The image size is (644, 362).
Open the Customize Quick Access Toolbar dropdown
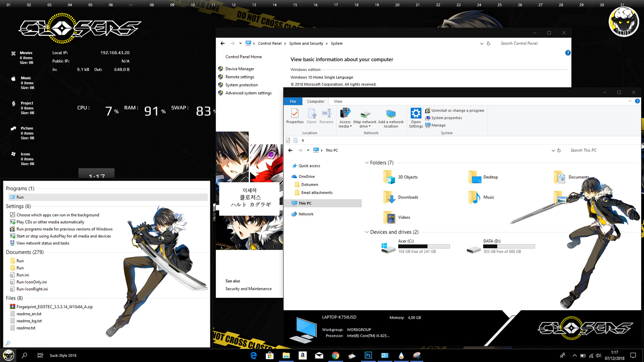click(303, 140)
